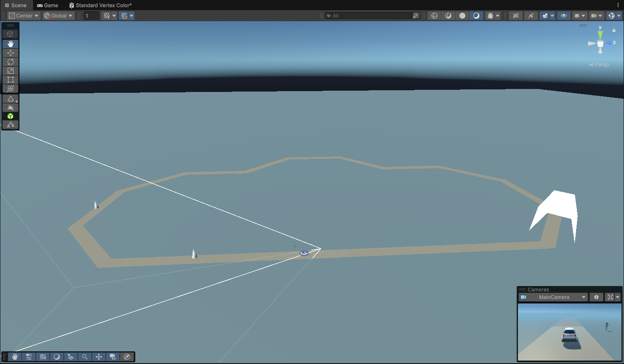The width and height of the screenshot is (624, 364).
Task: Click the green cube tool icon
Action: (x=11, y=116)
